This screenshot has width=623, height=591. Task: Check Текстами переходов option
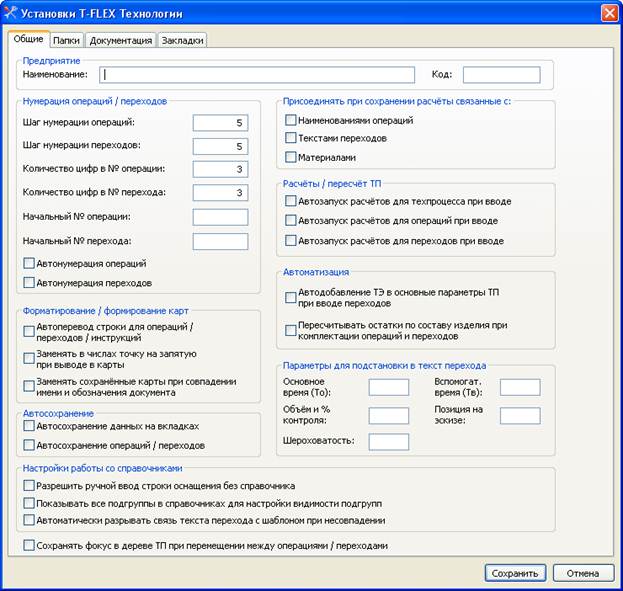tap(291, 138)
